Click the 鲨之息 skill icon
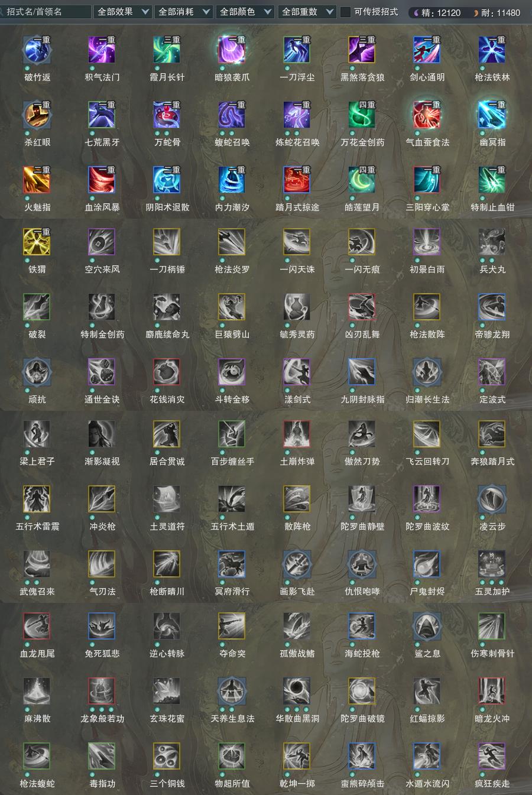 pyautogui.click(x=427, y=626)
